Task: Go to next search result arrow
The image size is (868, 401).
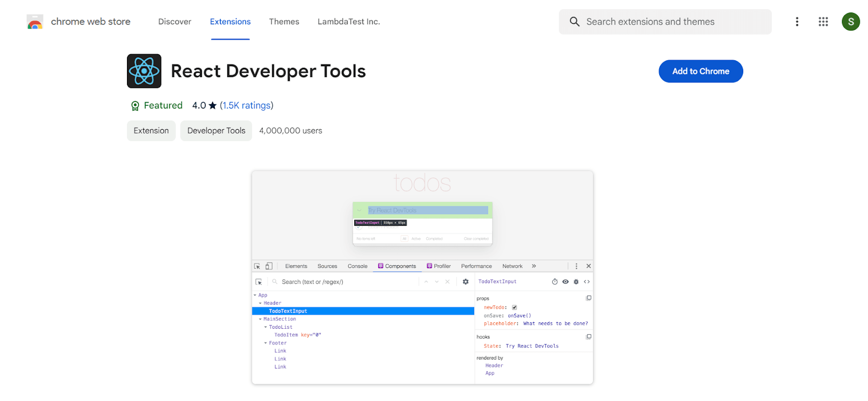Action: (x=437, y=282)
